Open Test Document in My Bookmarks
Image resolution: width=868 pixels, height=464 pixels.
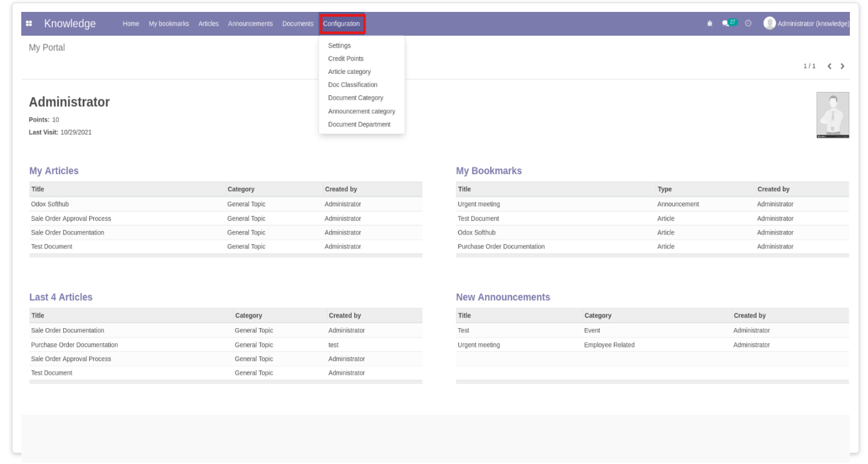(653, 219)
